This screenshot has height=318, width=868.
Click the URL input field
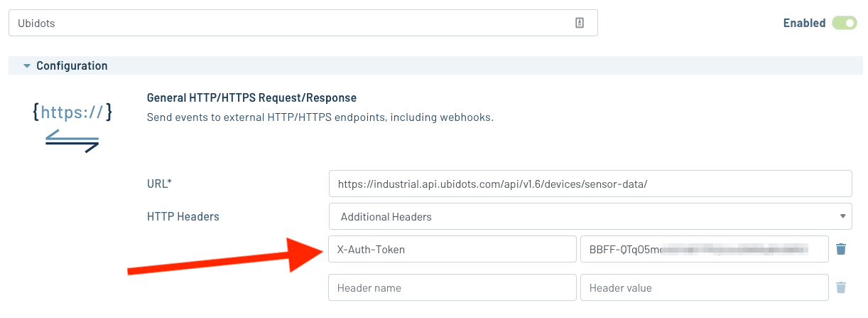point(590,184)
